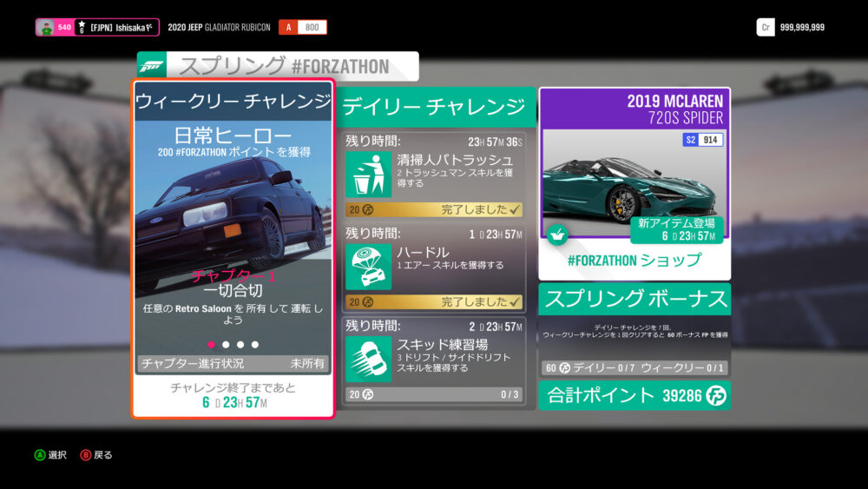Image resolution: width=868 pixels, height=489 pixels.
Task: Click the Forza logo beside the Forzathon title
Action: click(153, 66)
